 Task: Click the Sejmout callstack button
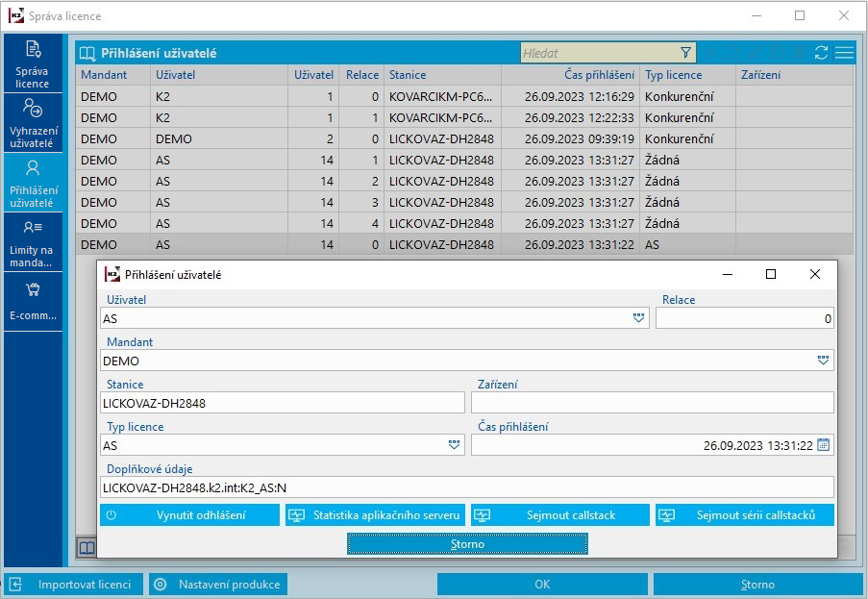tap(559, 514)
